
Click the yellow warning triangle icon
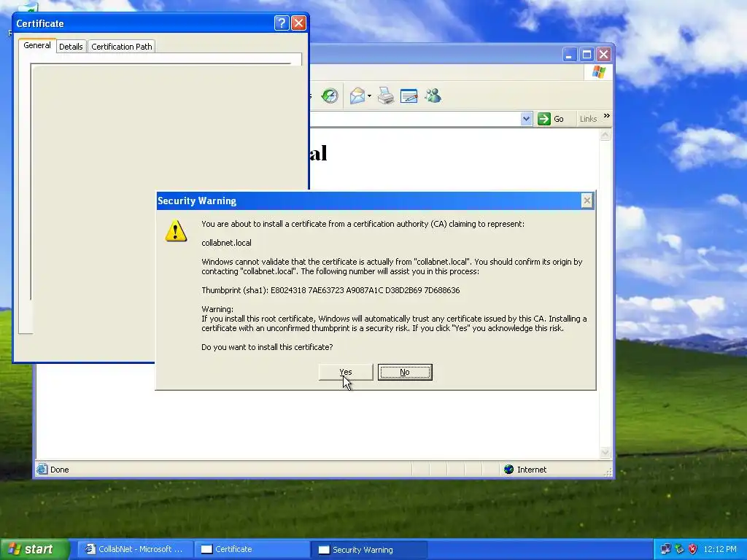point(176,230)
